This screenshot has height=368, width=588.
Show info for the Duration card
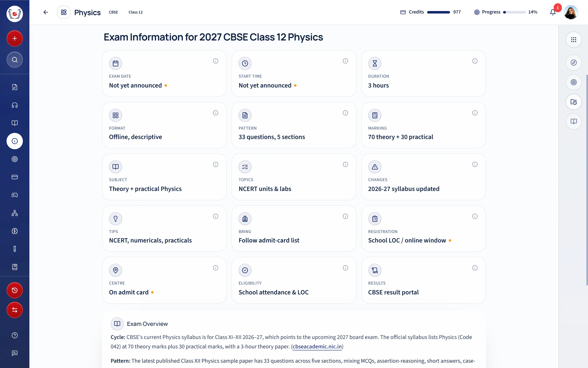(x=475, y=61)
